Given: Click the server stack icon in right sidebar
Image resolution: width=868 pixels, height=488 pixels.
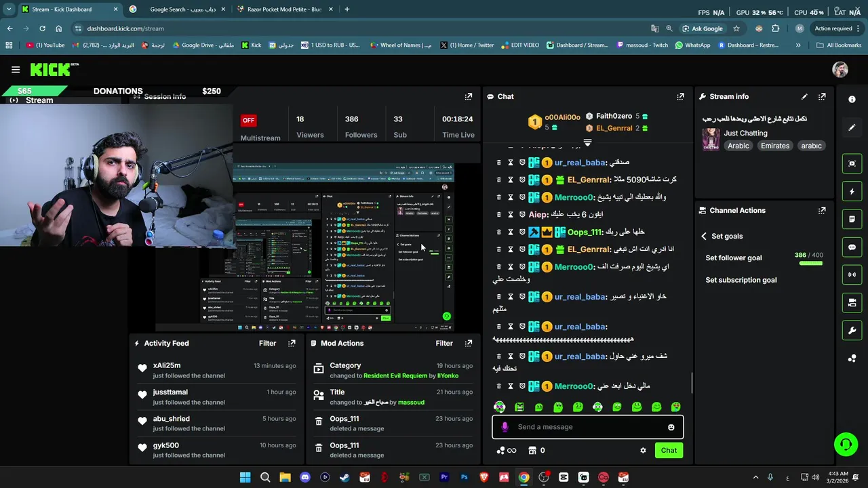Looking at the screenshot, I should 852,303.
